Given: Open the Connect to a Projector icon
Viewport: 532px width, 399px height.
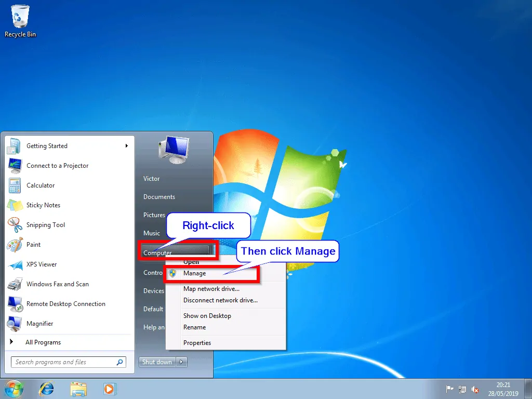Looking at the screenshot, I should [14, 166].
